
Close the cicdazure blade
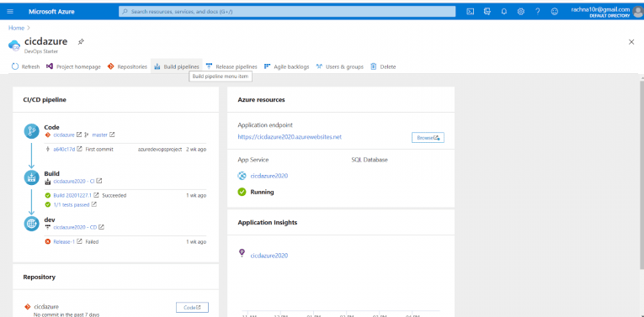coord(631,42)
